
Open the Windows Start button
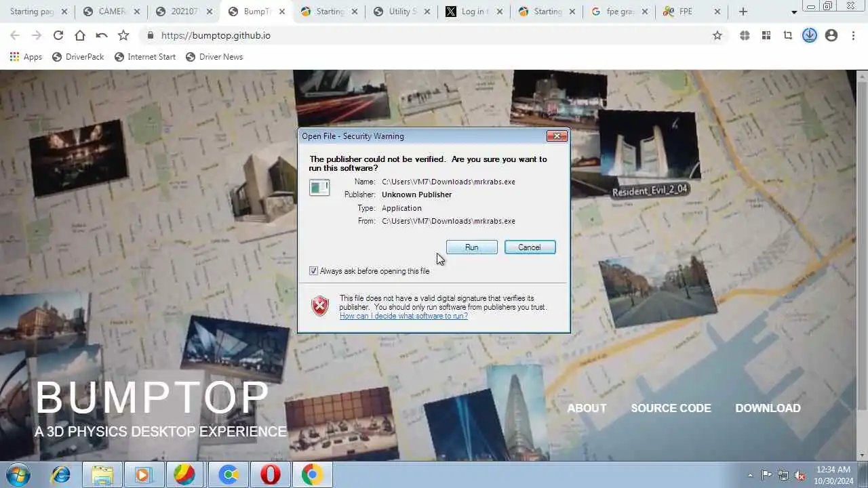(18, 474)
